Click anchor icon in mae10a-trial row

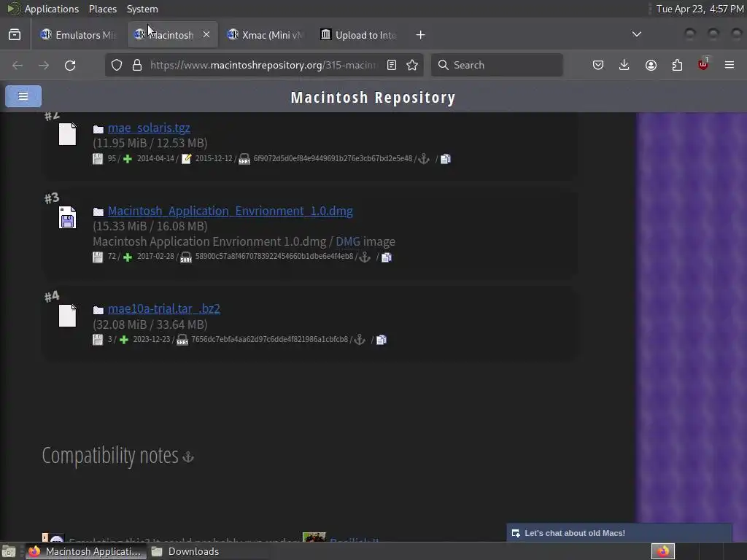tap(360, 340)
